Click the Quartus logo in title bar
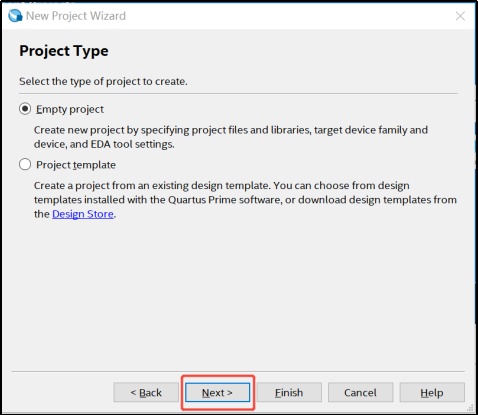This screenshot has width=478, height=415. (15, 16)
